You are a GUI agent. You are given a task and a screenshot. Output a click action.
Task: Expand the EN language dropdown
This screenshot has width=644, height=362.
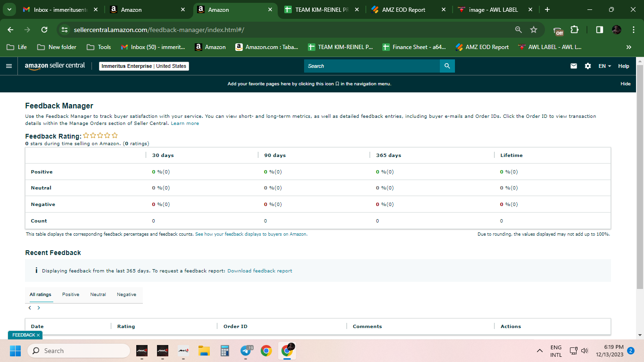(604, 66)
